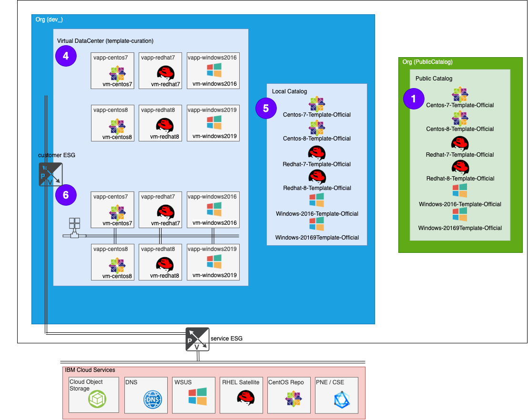
Task: Select the RHEL Satellite red hat icon
Action: pyautogui.click(x=246, y=399)
